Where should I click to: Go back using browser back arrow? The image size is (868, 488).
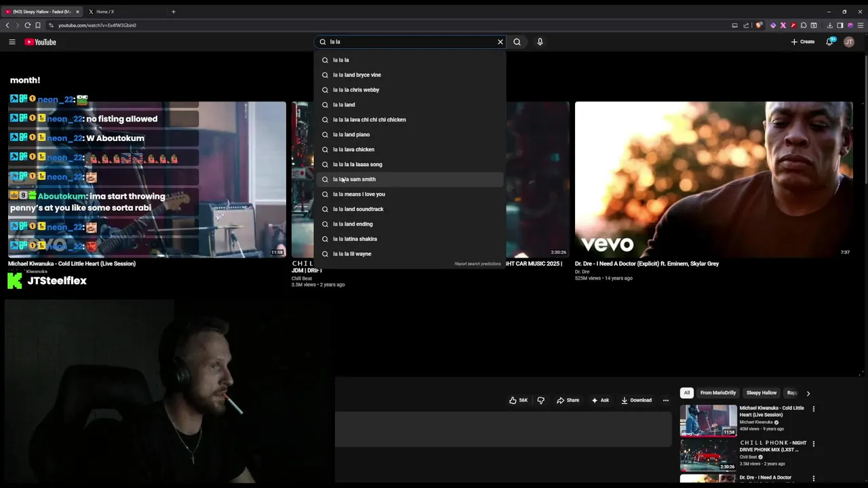[7, 25]
